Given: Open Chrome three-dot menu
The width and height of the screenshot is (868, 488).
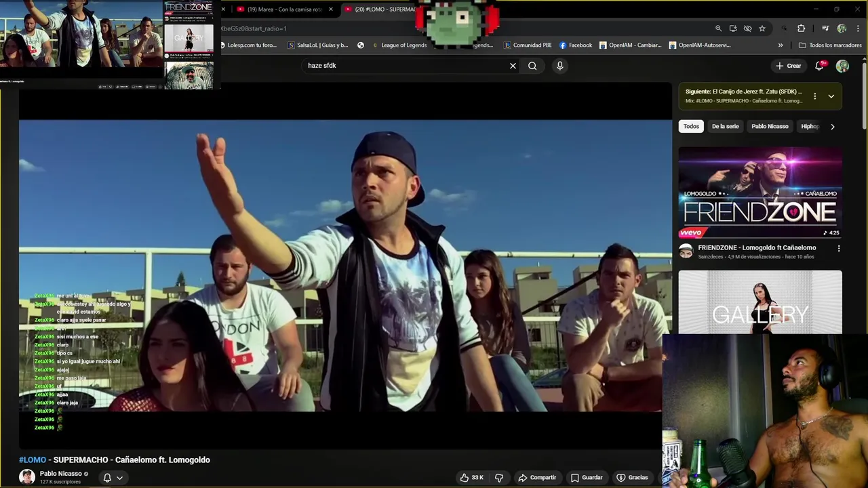Looking at the screenshot, I should [858, 28].
